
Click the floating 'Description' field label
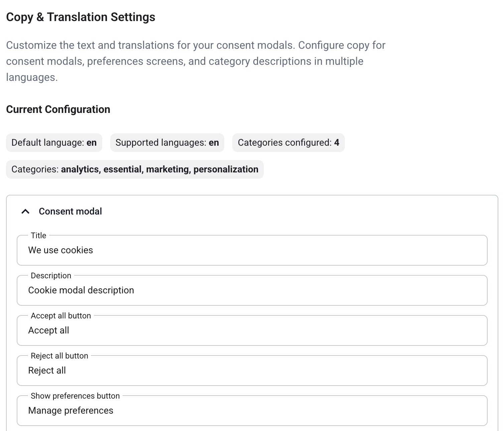point(51,276)
